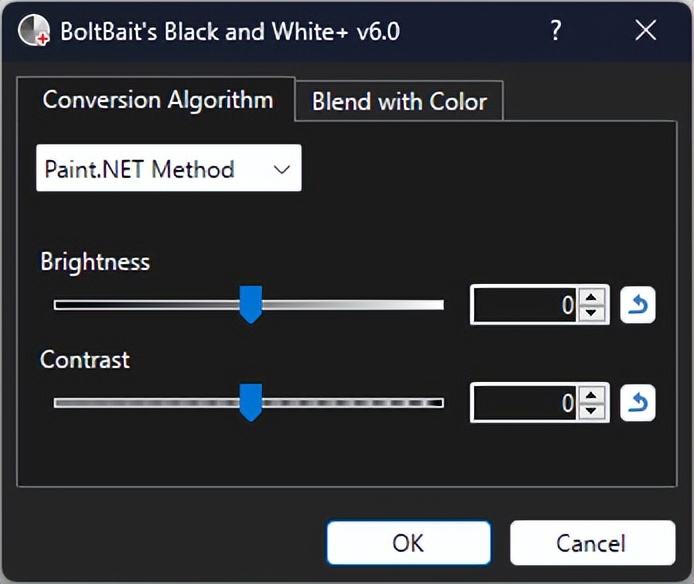Viewport: 694px width, 584px height.
Task: Decrease Brightness with the down spinner arrow
Action: pos(593,313)
